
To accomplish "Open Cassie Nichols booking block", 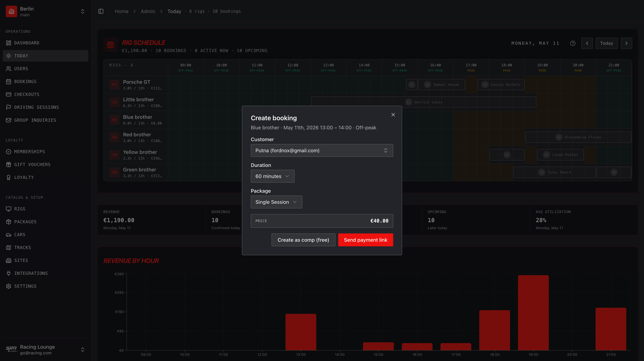I will pyautogui.click(x=501, y=85).
